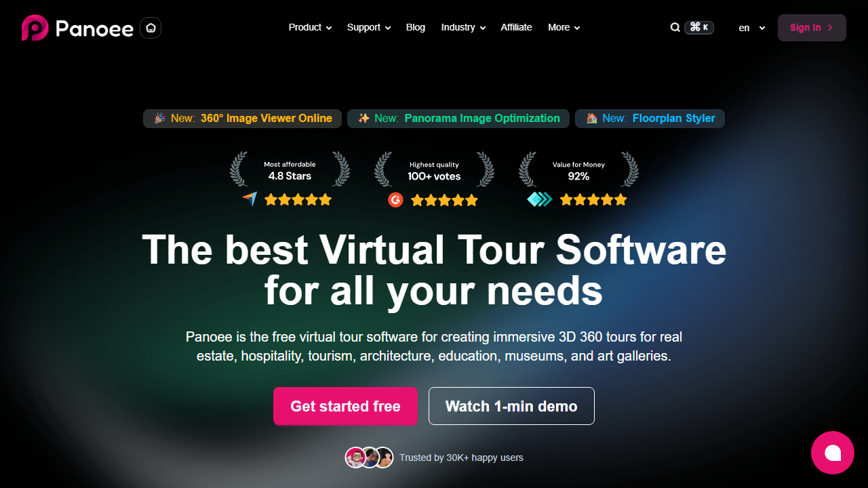Expand the Product menu
This screenshot has height=488, width=868.
tap(310, 28)
